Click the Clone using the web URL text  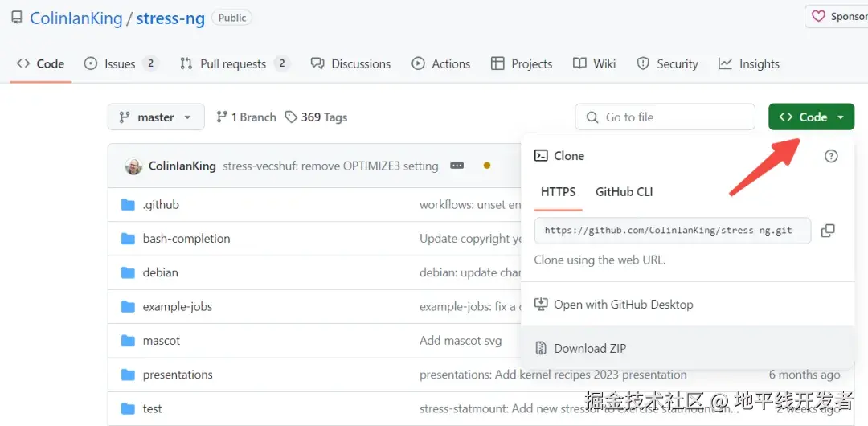point(600,260)
